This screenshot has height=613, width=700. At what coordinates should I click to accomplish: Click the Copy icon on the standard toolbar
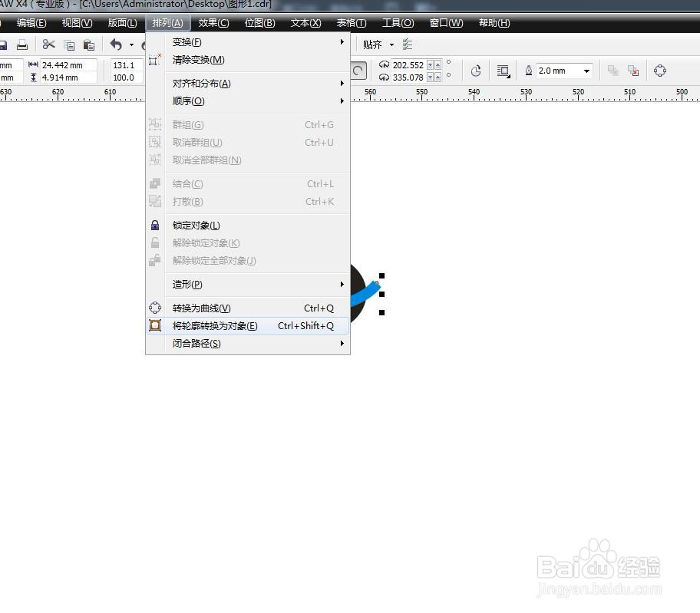coord(69,44)
